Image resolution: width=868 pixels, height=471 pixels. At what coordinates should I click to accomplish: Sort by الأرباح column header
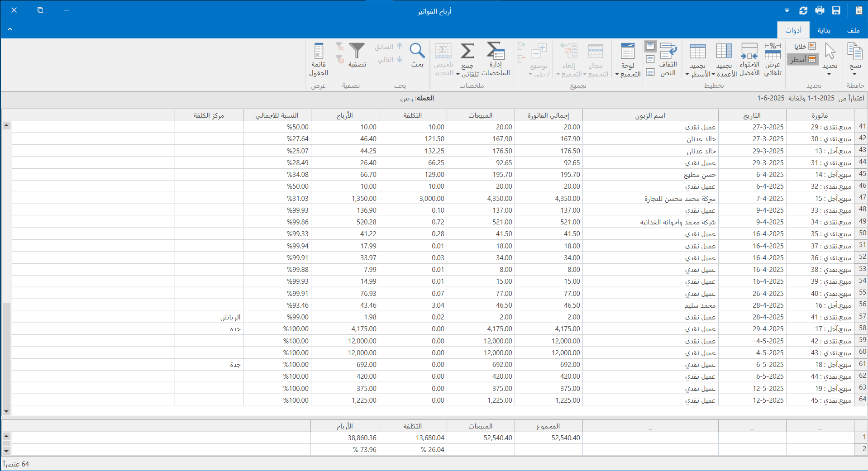[x=344, y=115]
